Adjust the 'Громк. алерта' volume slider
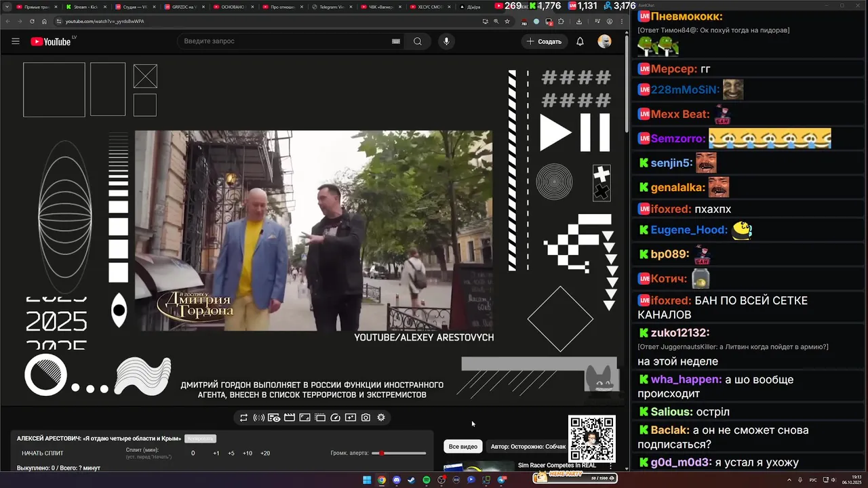 click(x=399, y=453)
